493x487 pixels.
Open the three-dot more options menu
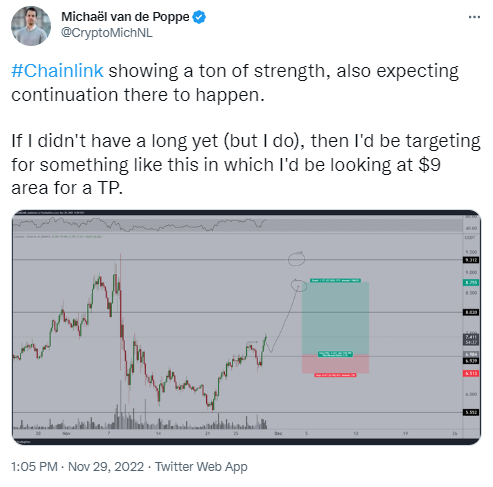click(474, 17)
